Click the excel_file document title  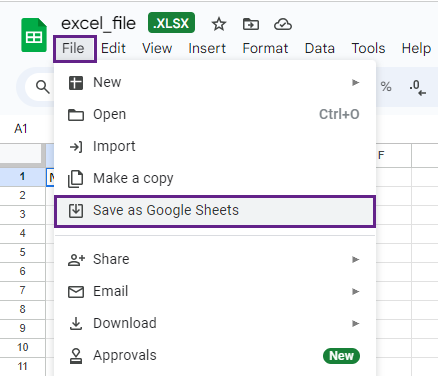coord(98,24)
